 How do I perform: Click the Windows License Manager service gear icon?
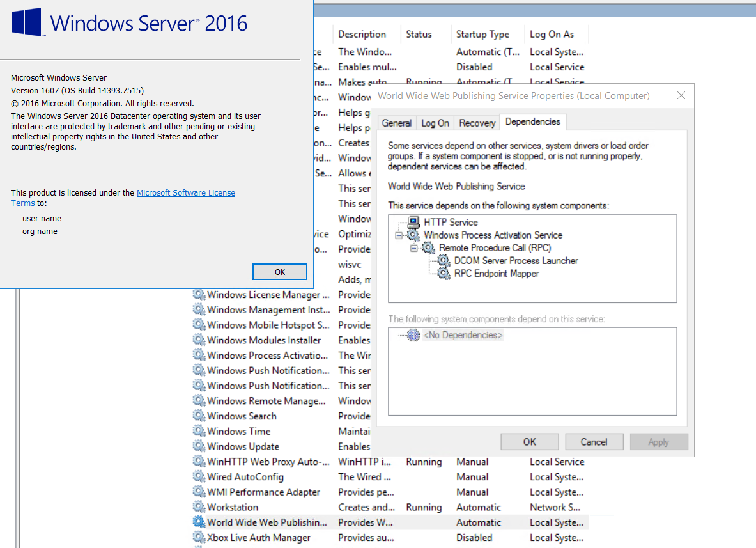(x=199, y=294)
